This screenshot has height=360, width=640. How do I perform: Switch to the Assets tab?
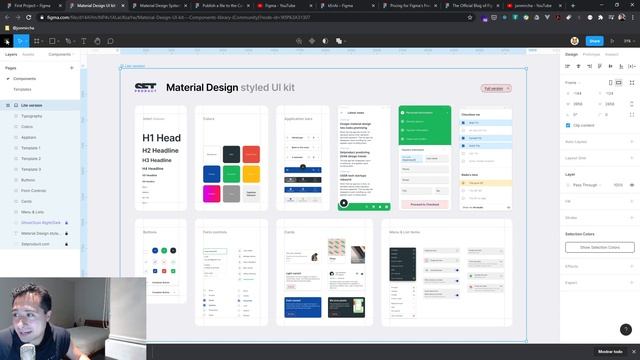click(x=28, y=54)
